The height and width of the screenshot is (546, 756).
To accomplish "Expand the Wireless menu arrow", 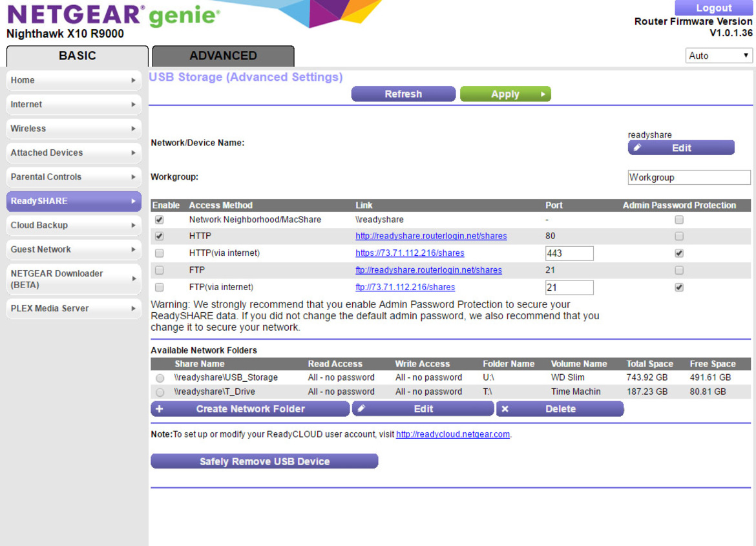I will point(134,129).
